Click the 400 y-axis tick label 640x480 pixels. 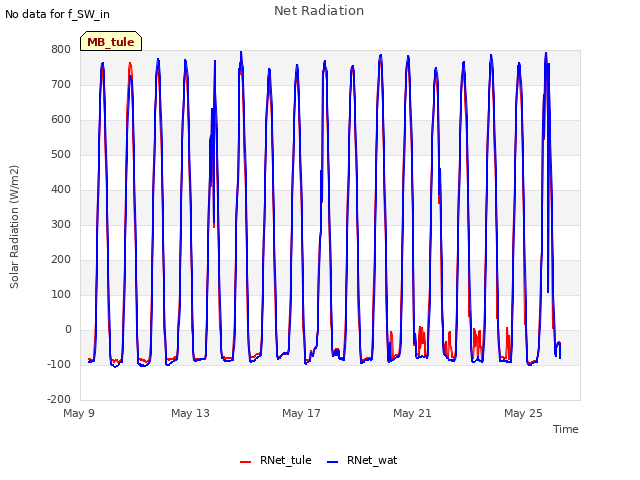coord(61,189)
